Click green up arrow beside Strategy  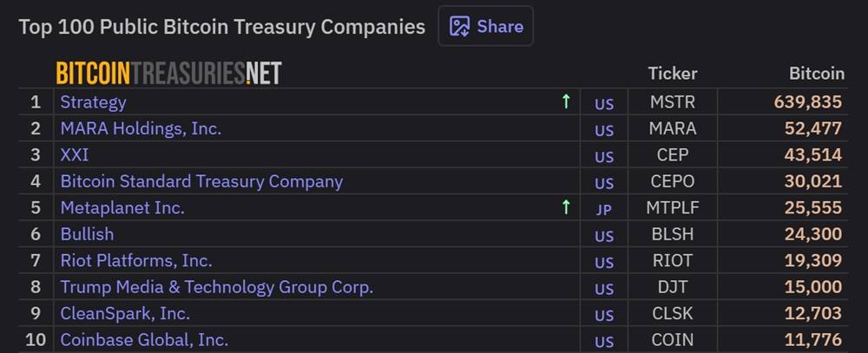pos(566,101)
